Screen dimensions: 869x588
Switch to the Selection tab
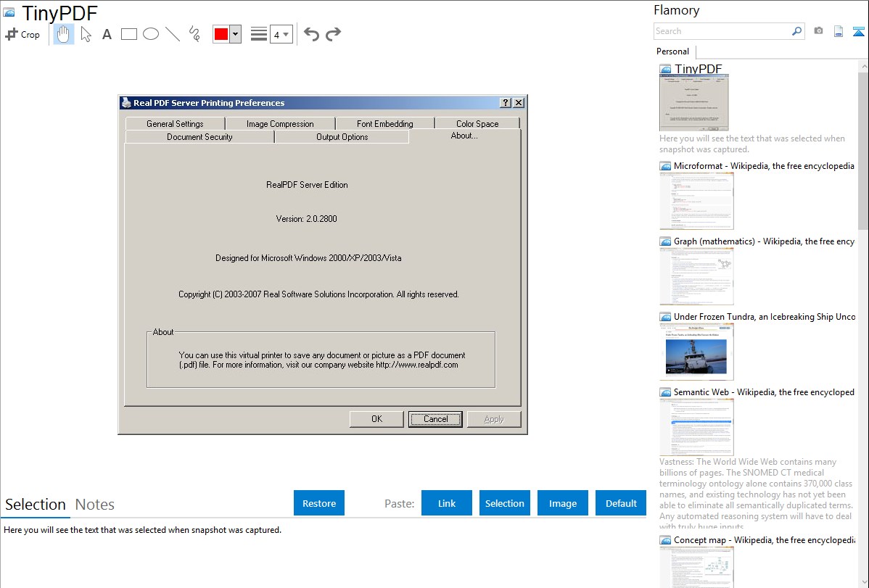click(36, 505)
